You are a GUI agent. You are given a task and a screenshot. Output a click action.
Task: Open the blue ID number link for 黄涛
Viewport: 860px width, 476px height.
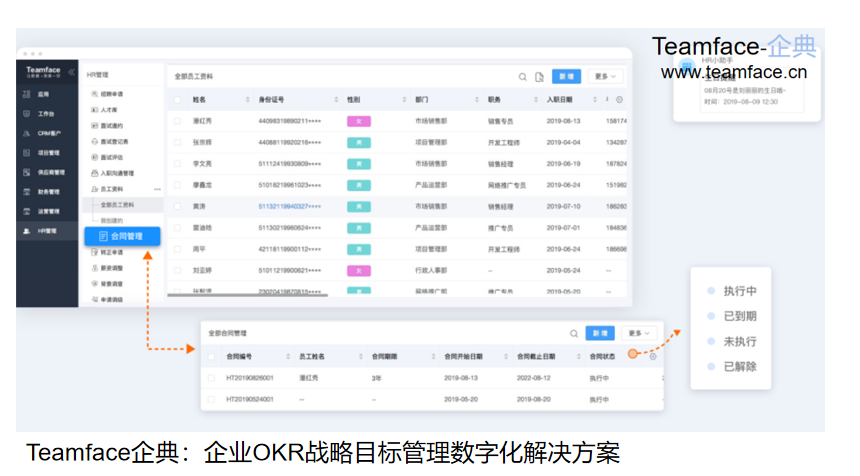[290, 207]
